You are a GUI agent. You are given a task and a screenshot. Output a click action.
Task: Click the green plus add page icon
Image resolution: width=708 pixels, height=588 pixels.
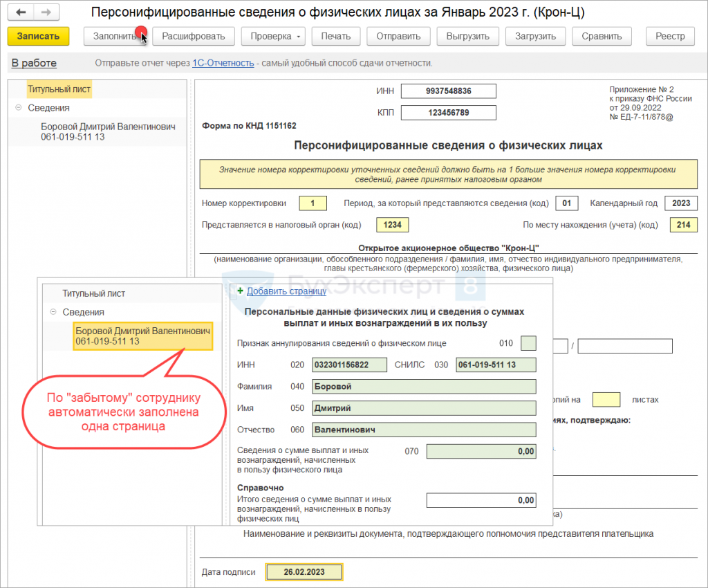pyautogui.click(x=240, y=291)
